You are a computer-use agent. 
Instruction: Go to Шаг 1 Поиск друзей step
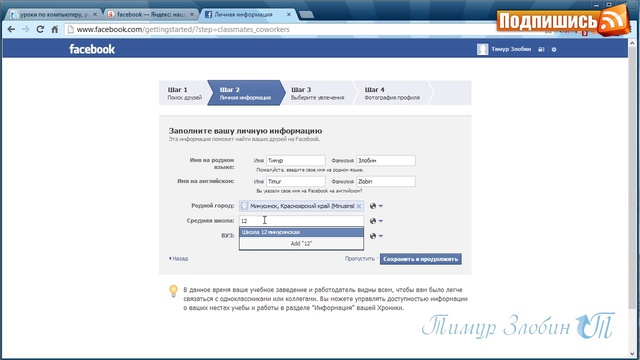click(184, 93)
